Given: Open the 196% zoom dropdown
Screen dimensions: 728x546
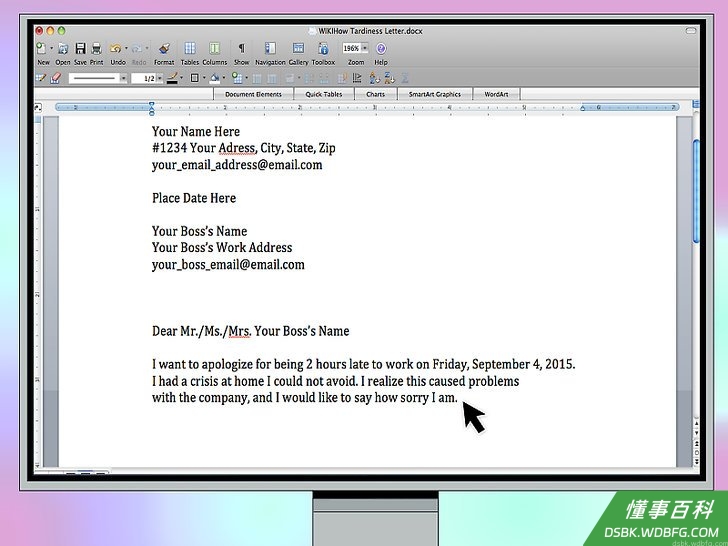Looking at the screenshot, I should click(365, 48).
